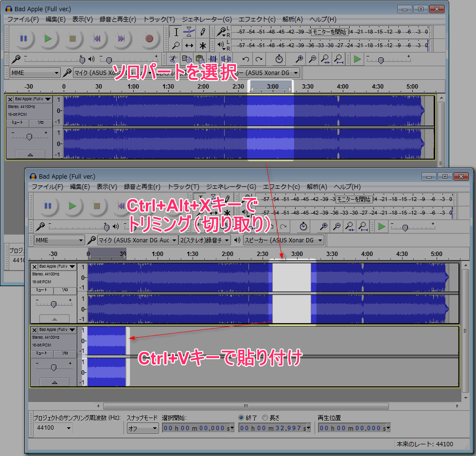
Task: Click the Silence audio icon in back window
Action: [226, 59]
